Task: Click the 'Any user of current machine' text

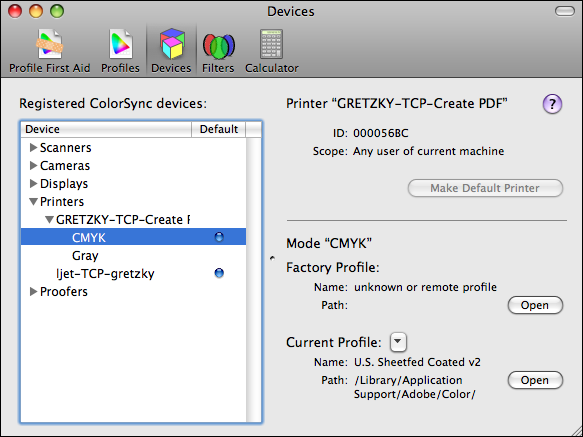Action: [x=429, y=151]
